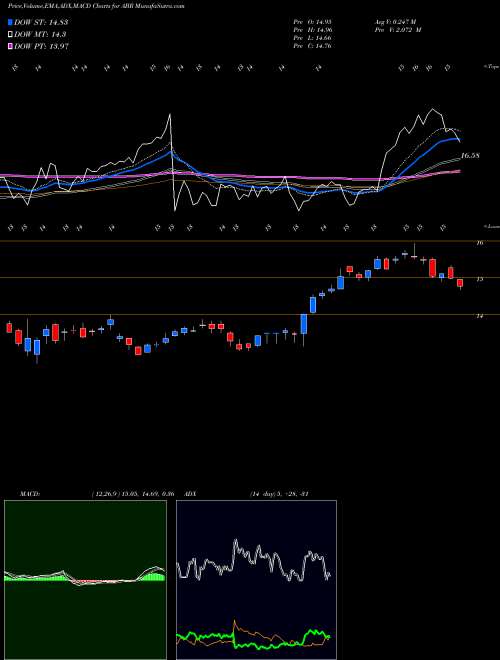Click the Lows label beside bottom markers
Viewport: 500px width, 660px height.
pyautogui.click(x=492, y=226)
